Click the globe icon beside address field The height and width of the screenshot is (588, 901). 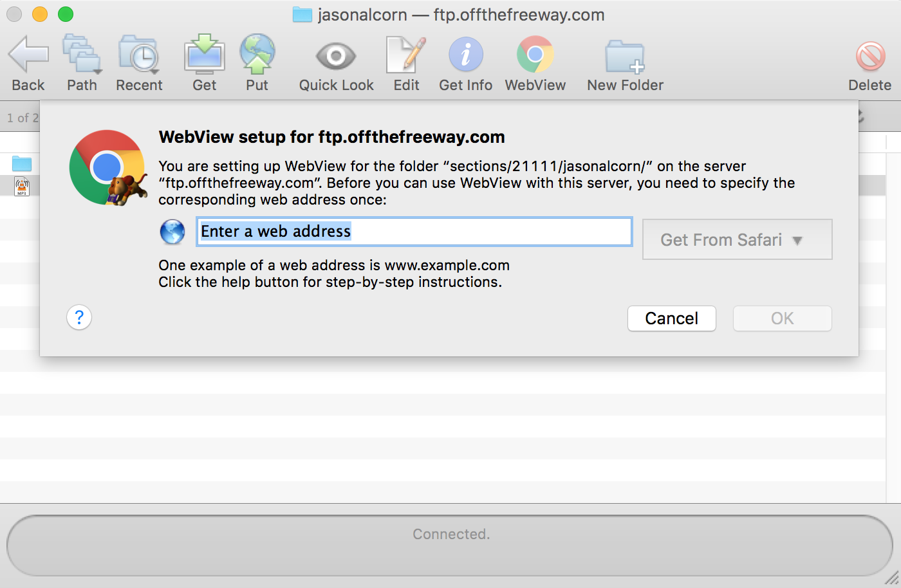tap(172, 232)
